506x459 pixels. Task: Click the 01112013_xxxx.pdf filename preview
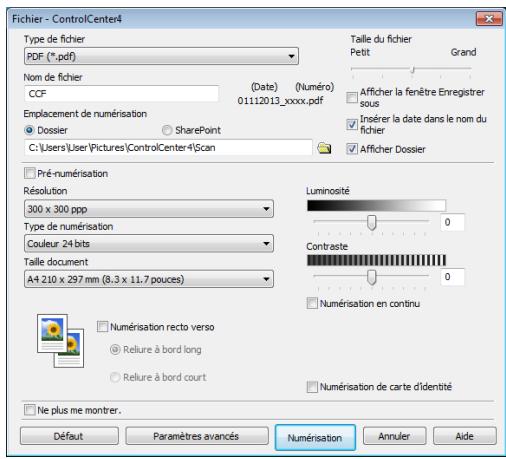pos(280,101)
